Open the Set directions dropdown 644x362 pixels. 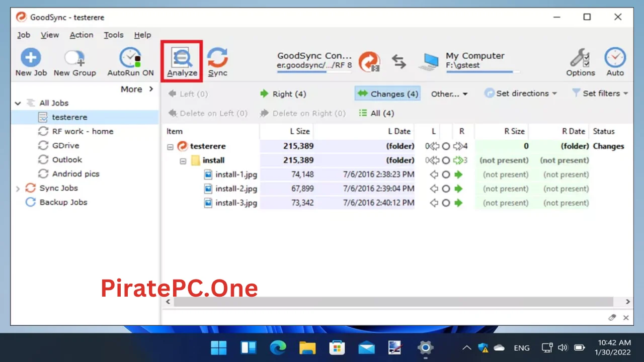[x=521, y=94]
